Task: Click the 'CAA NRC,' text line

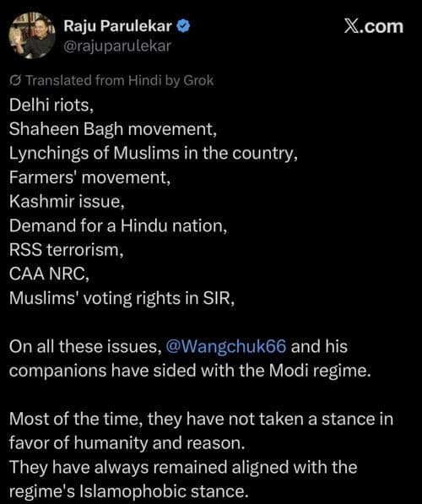Action: point(49,274)
